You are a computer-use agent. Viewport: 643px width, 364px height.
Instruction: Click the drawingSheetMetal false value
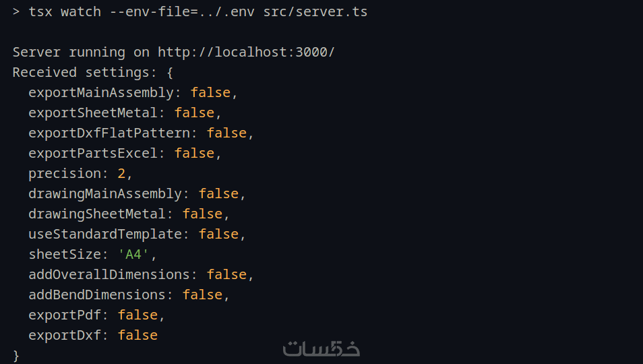(202, 214)
